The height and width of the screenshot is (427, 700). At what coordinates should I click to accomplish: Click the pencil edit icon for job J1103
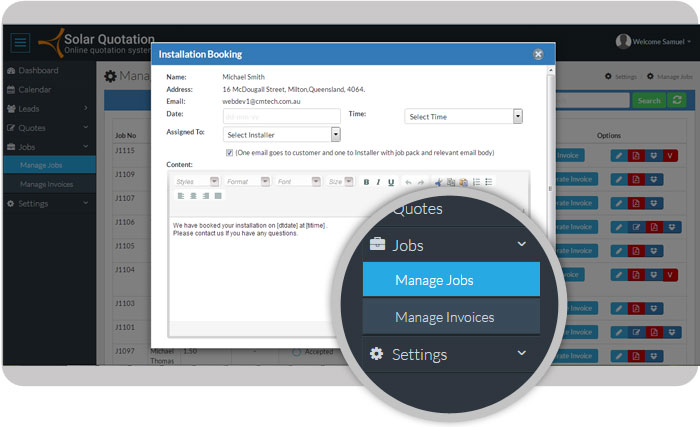pyautogui.click(x=619, y=308)
